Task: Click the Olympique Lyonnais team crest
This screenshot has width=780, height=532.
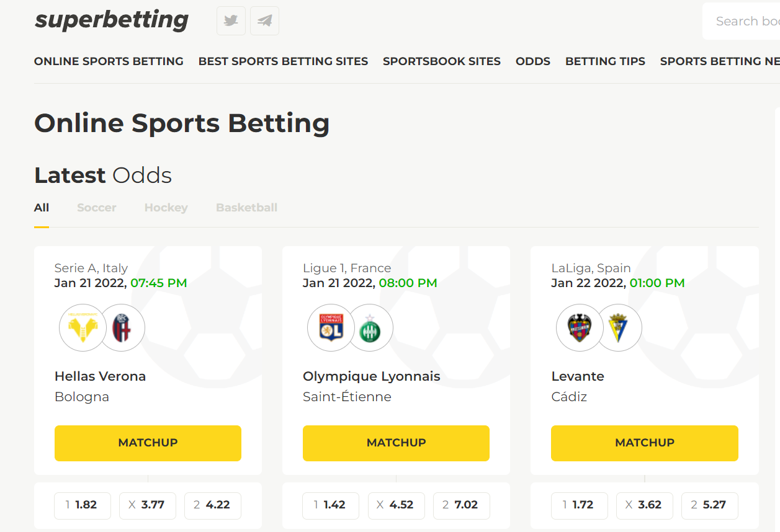Action: pyautogui.click(x=331, y=327)
